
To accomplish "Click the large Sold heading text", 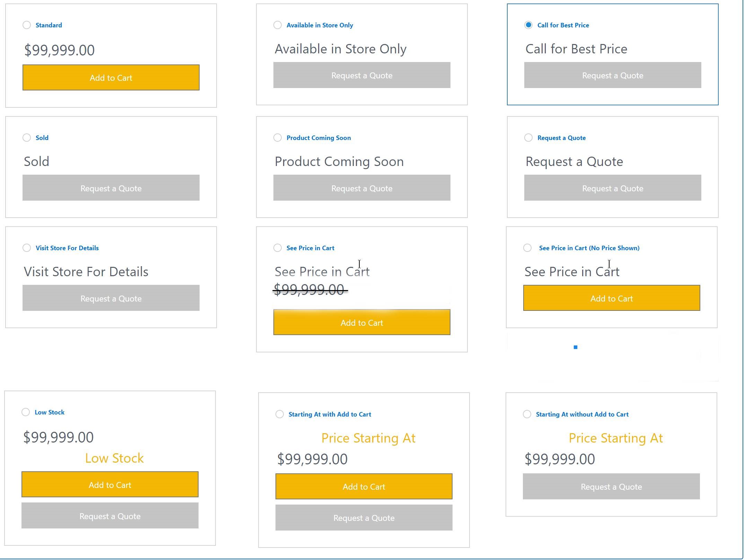I will point(36,161).
